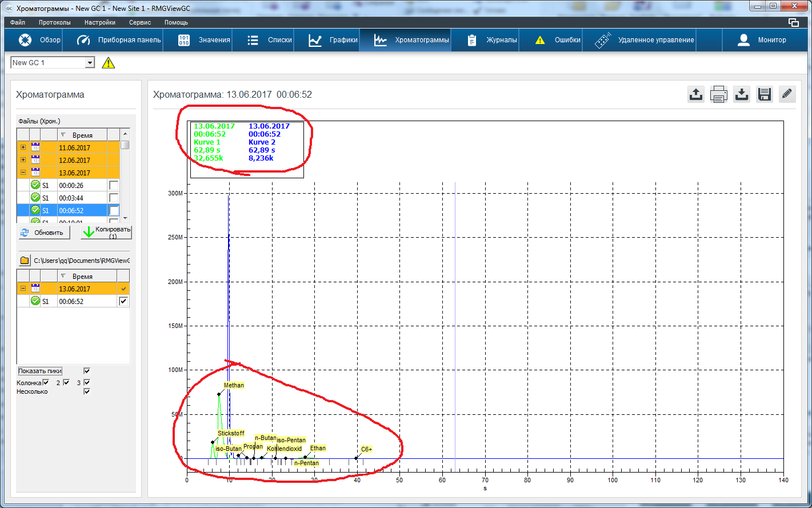Click the upload chromatogram icon

(x=695, y=94)
